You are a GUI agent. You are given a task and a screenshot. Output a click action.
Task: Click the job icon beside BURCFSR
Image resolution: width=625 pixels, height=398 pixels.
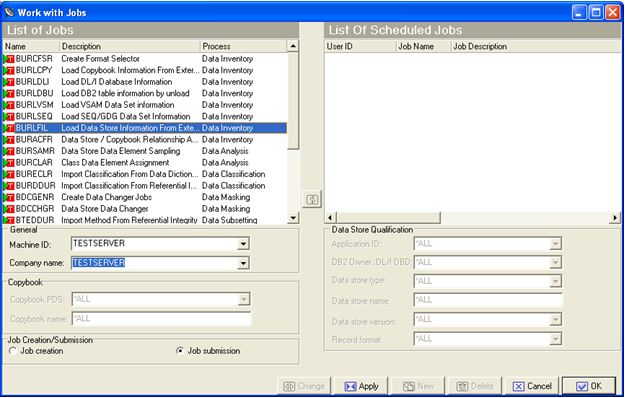pyautogui.click(x=9, y=59)
